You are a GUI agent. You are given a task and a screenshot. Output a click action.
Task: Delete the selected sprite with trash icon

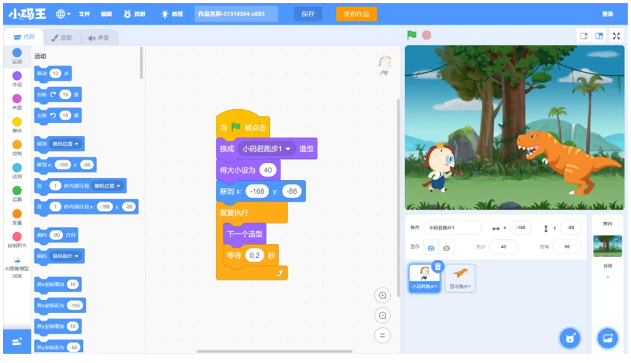pos(437,266)
